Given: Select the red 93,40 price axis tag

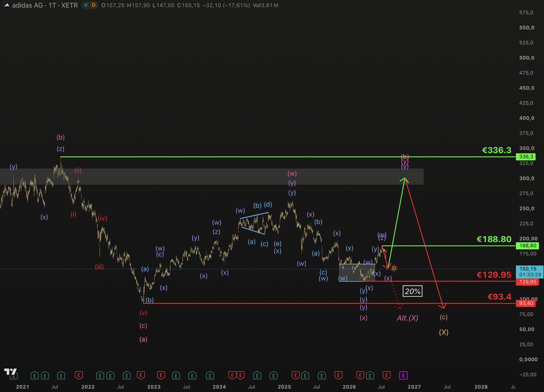Looking at the screenshot, I should 526,303.
